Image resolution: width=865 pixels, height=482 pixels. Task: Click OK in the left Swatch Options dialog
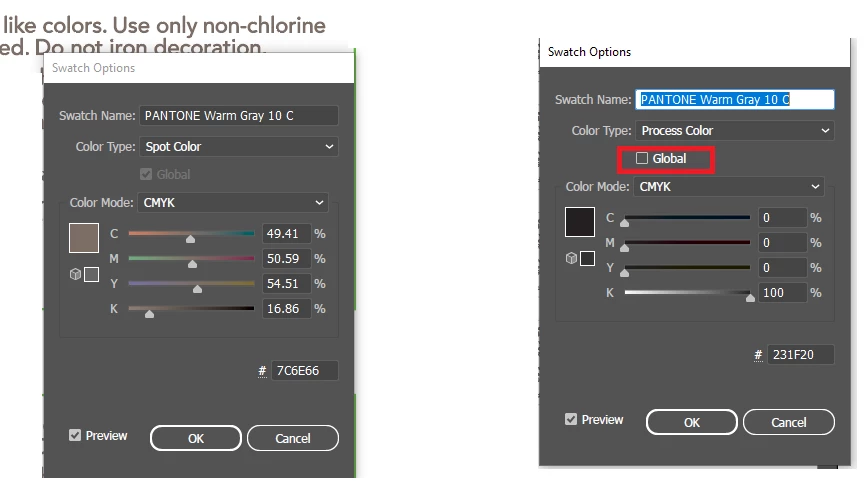[196, 438]
